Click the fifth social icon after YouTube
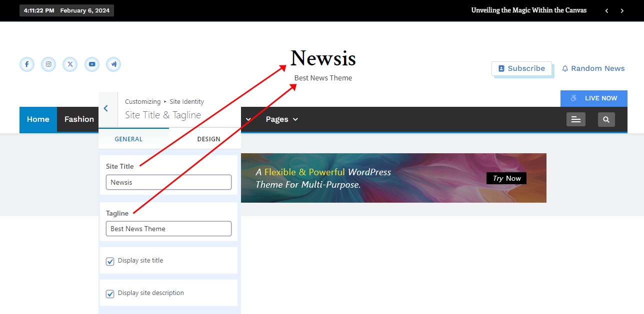The height and width of the screenshot is (314, 644). click(113, 64)
